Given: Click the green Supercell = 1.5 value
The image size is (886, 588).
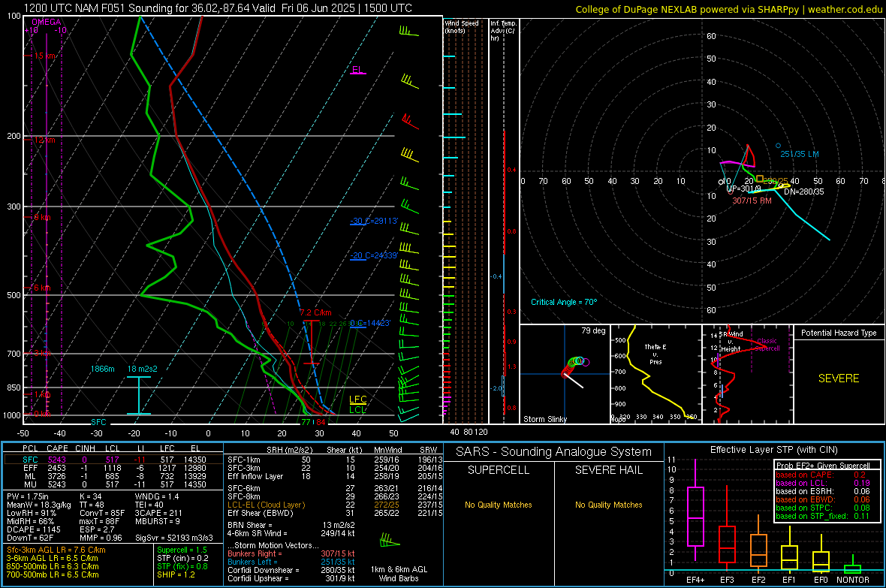Looking at the screenshot, I should pos(182,550).
